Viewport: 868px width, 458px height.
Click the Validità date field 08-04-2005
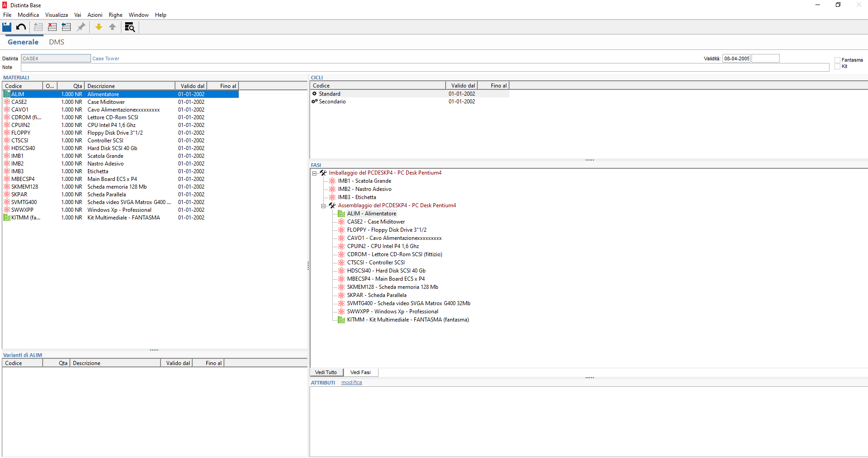point(737,58)
